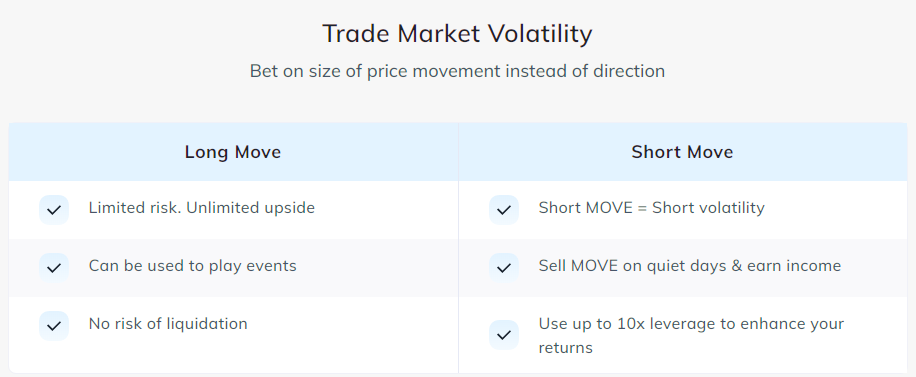916x377 pixels.
Task: Select the Long Move column header
Action: tap(233, 152)
